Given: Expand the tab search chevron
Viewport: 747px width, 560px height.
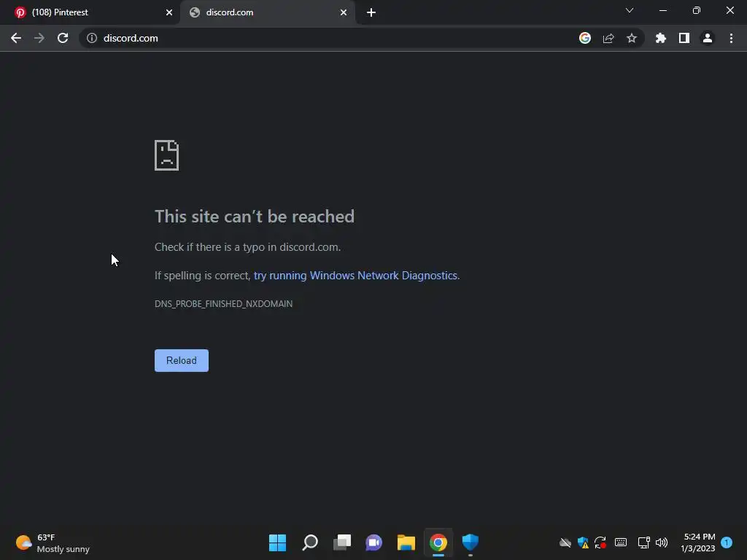Looking at the screenshot, I should click(x=630, y=10).
